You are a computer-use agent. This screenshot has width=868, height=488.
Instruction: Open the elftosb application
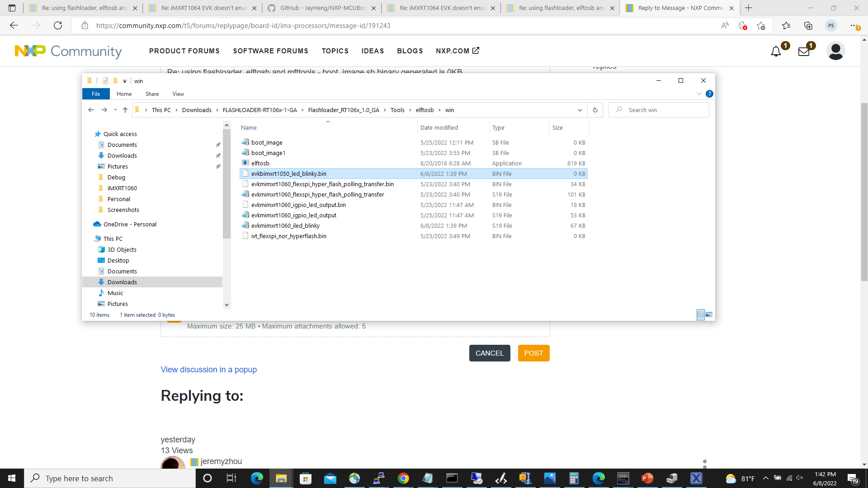pos(261,163)
